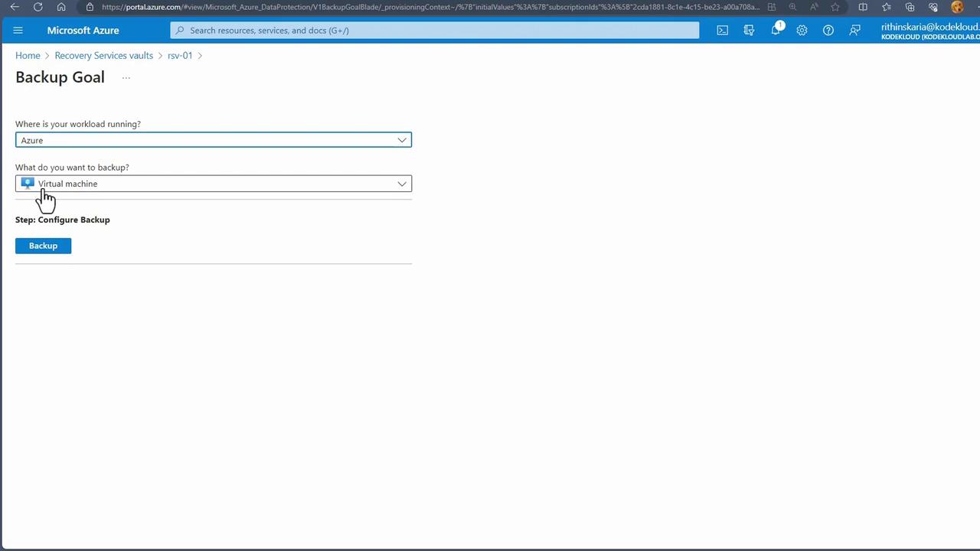Screen dimensions: 980x551
Task: View site information lock icon
Action: click(90, 7)
